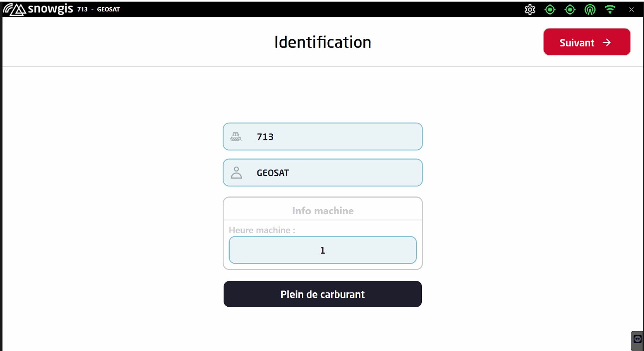
Task: Click the GPS target icon beside the antenna
Action: pos(570,10)
